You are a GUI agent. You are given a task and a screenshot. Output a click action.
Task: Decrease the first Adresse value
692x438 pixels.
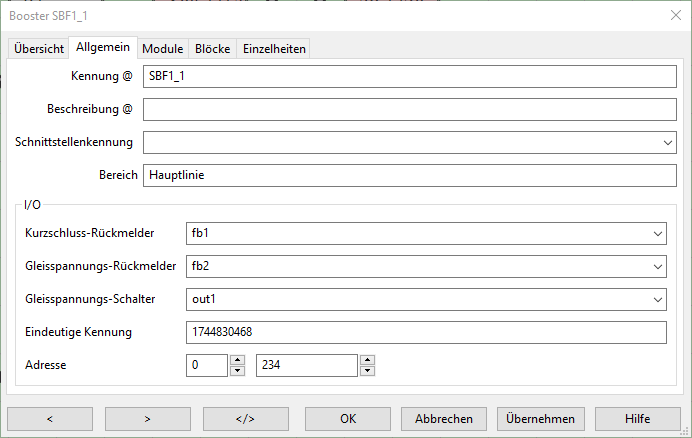pyautogui.click(x=237, y=371)
